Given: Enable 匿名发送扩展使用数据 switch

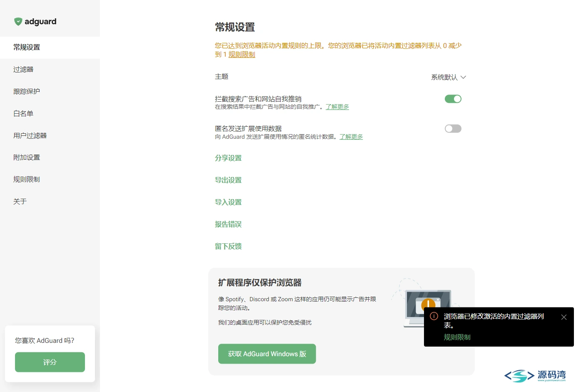Looking at the screenshot, I should coord(453,129).
